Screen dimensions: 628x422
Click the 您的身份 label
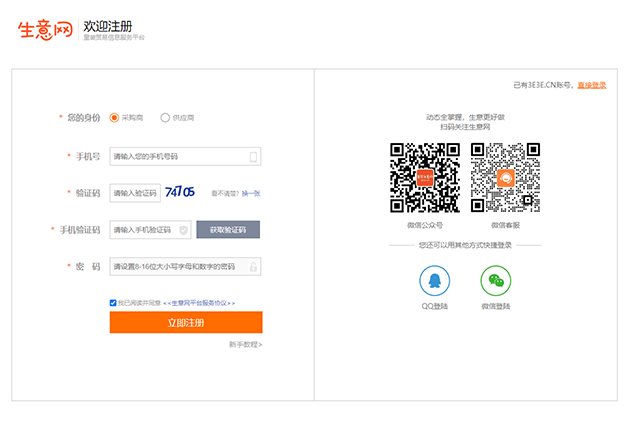tap(83, 118)
